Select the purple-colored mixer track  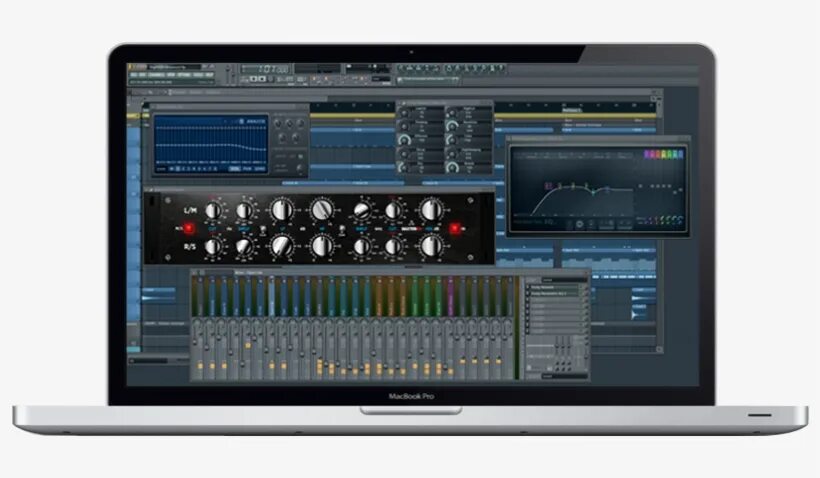coord(450,297)
